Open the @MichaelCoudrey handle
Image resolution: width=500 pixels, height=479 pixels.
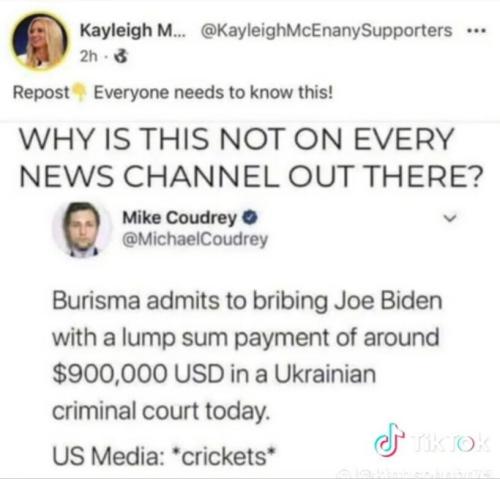coord(195,239)
